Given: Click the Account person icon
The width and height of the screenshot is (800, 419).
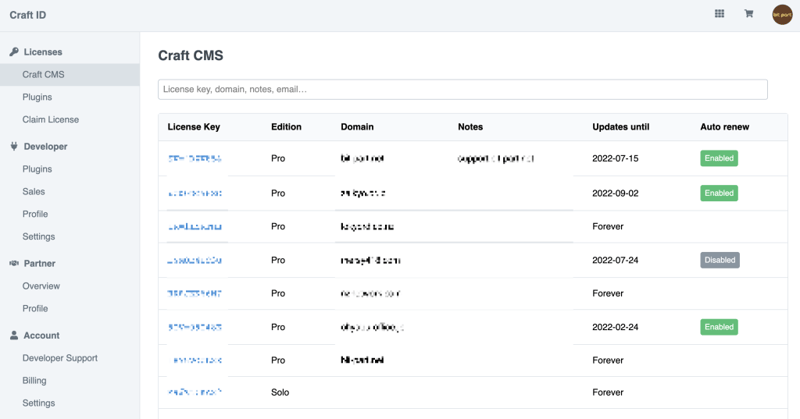Looking at the screenshot, I should [14, 336].
